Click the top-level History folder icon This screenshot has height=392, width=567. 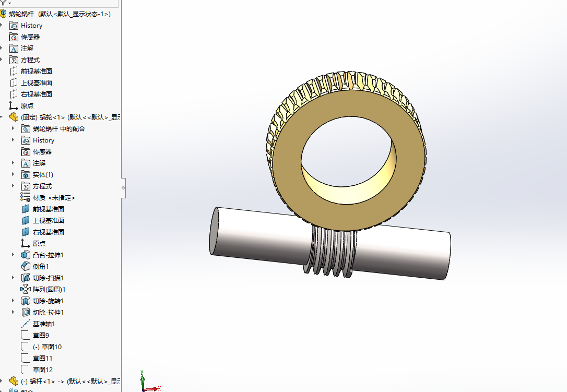click(14, 26)
